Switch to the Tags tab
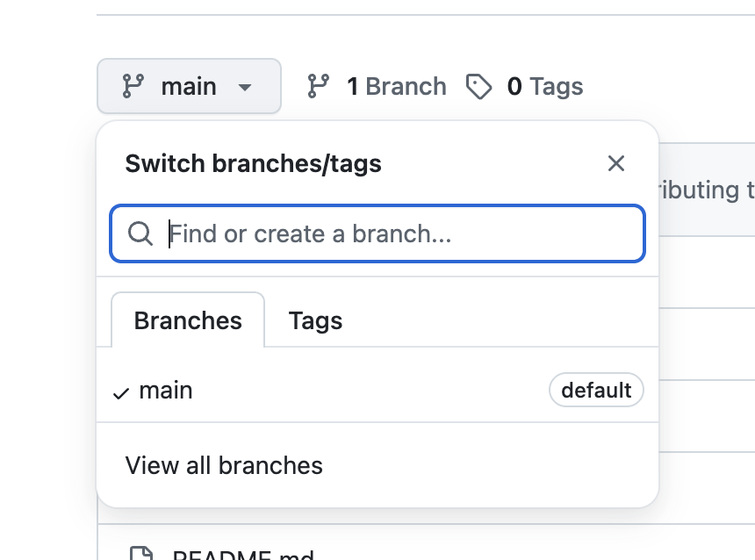 tap(315, 320)
